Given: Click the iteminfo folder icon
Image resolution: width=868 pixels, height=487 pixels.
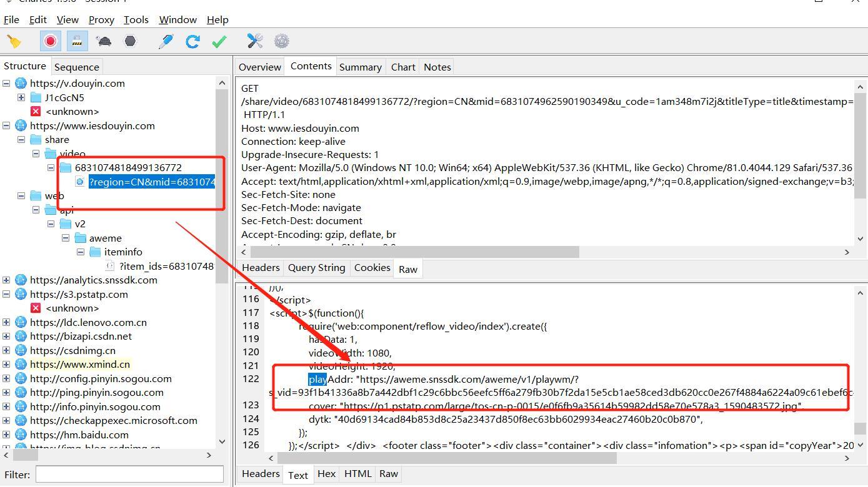Looking at the screenshot, I should click(x=95, y=252).
